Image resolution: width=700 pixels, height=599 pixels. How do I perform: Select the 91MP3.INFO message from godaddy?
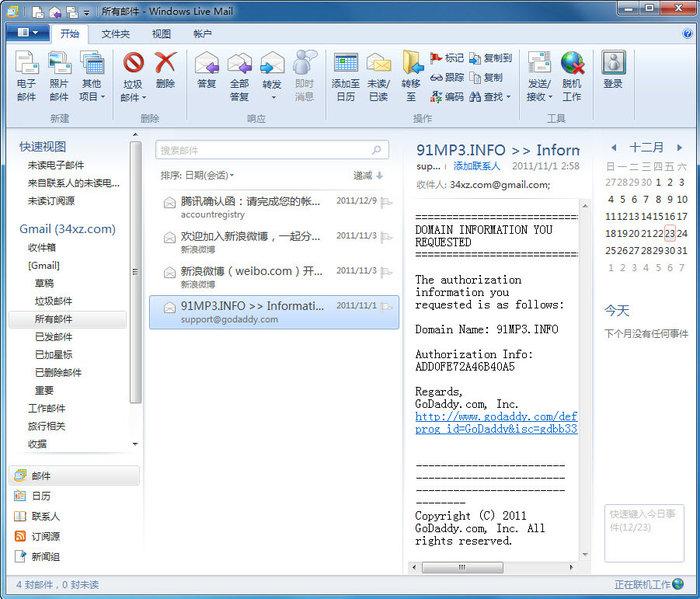coord(274,312)
